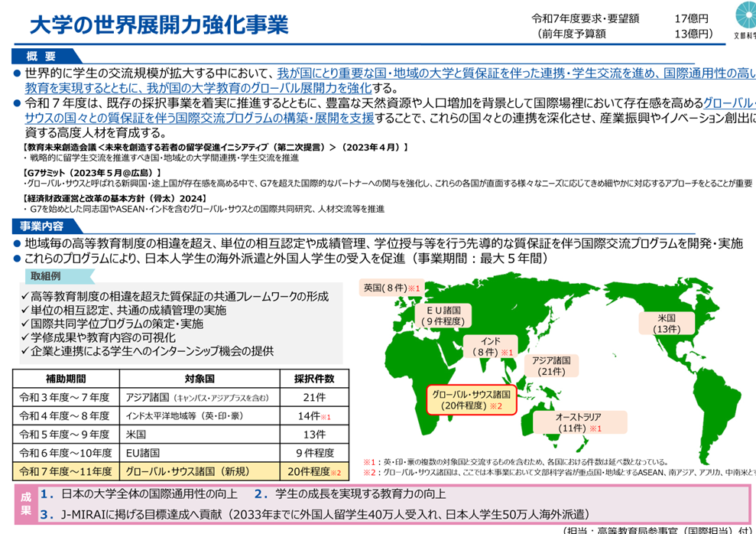The width and height of the screenshot is (756, 534).
Task: Click the table header "補助期間"
Action: pos(66,379)
